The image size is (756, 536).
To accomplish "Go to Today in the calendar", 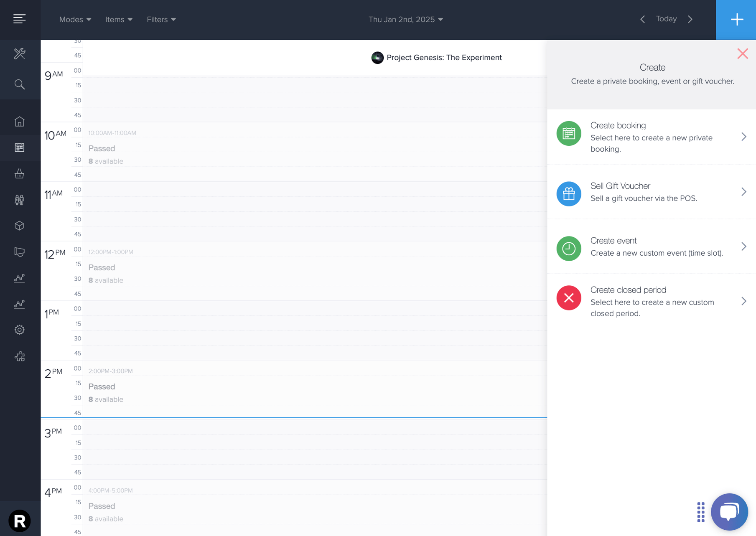I will pos(666,19).
